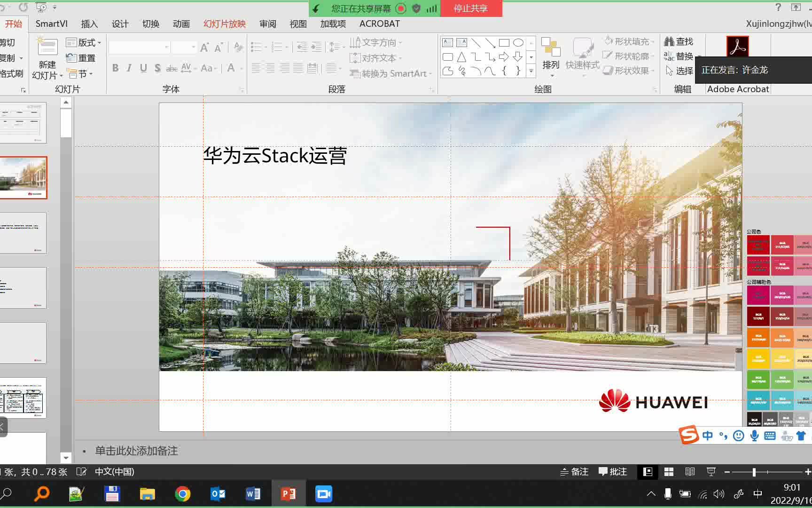Click Stop Sharing (停止共享) button
The image size is (812, 508).
(x=471, y=8)
